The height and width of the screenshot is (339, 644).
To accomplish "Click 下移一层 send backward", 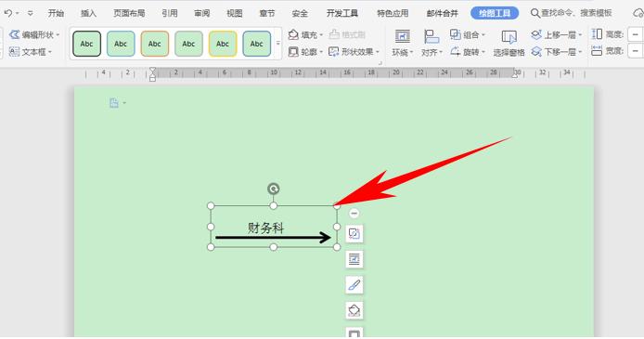I will pos(553,52).
